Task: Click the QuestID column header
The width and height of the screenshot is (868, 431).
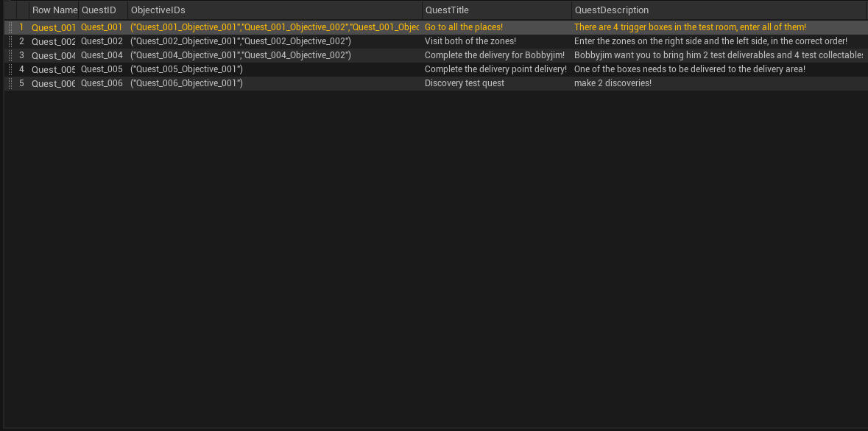Action: [99, 10]
